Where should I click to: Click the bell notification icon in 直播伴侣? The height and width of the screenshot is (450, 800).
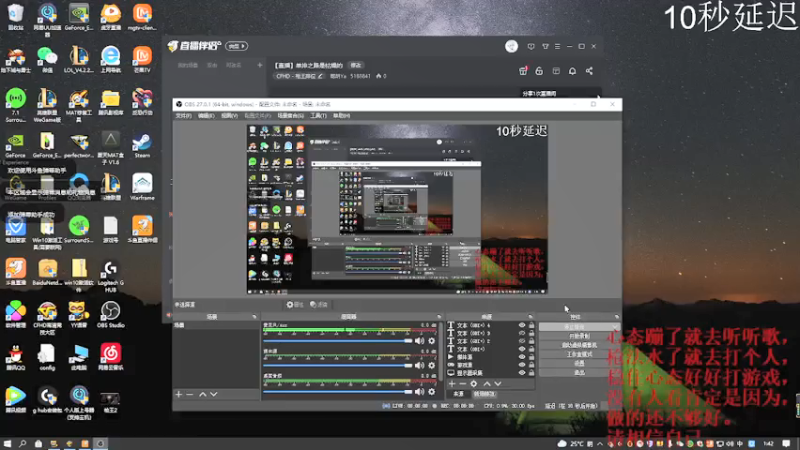pyautogui.click(x=572, y=71)
